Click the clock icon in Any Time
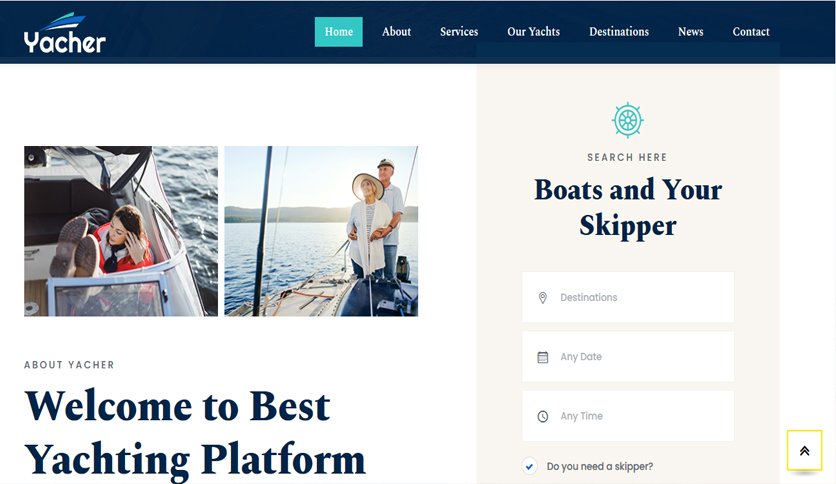Image resolution: width=836 pixels, height=484 pixels. [x=542, y=416]
